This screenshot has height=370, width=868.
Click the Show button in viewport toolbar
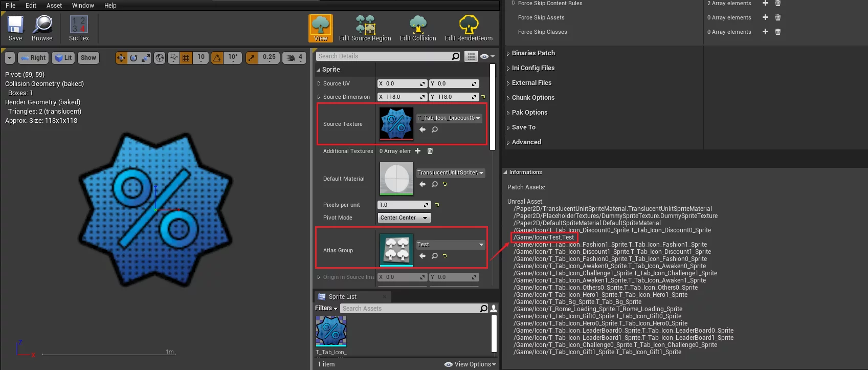tap(88, 58)
